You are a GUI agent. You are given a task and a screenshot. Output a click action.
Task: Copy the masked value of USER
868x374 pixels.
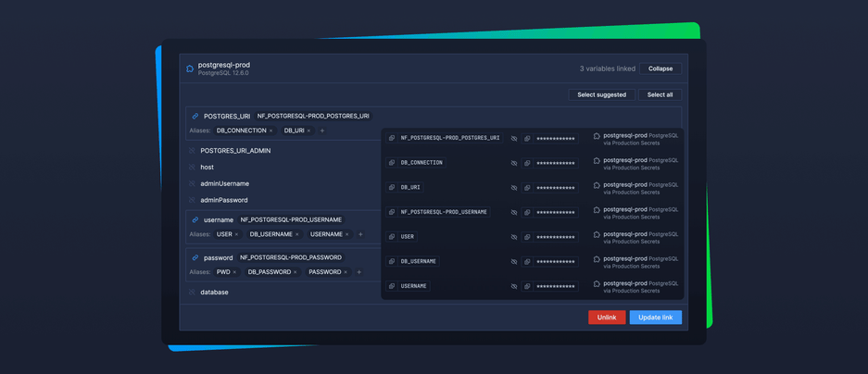coord(527,237)
